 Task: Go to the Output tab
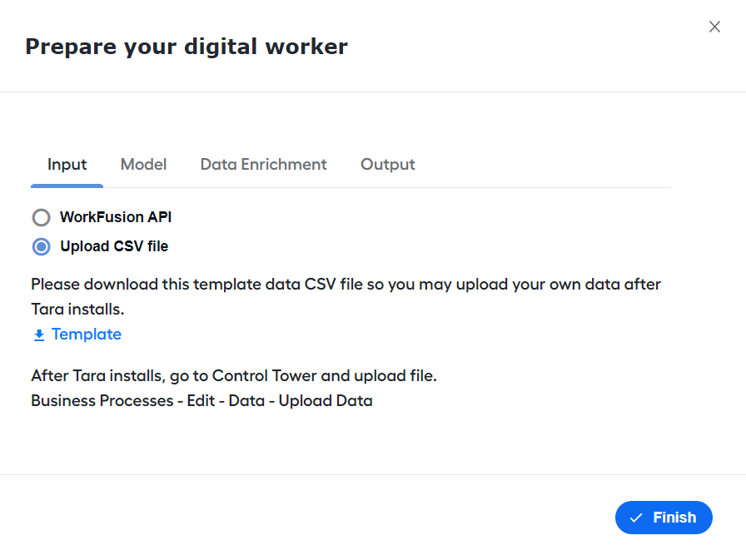click(388, 165)
